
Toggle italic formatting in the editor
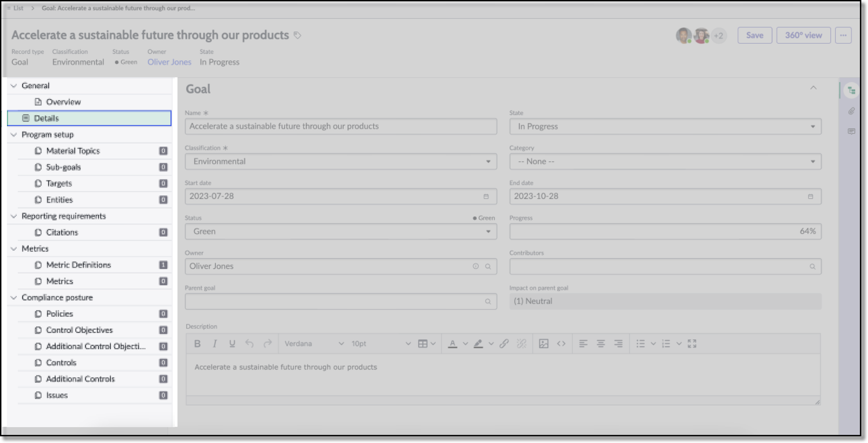tap(214, 343)
